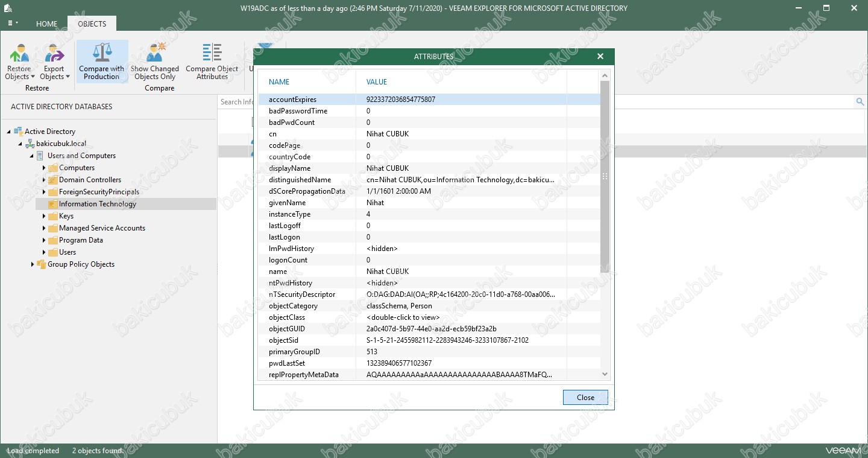Open the application menu at top-left
Viewport: 868px width, 458px height.
pos(13,24)
